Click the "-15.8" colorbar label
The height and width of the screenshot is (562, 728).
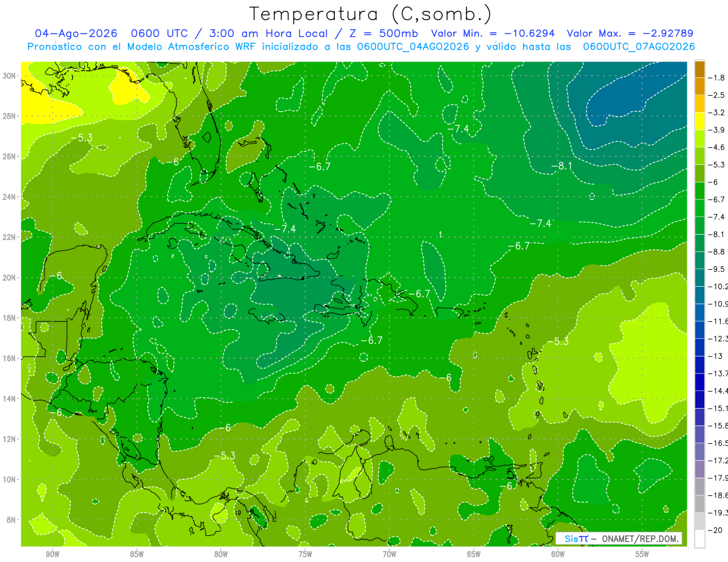[x=717, y=426]
